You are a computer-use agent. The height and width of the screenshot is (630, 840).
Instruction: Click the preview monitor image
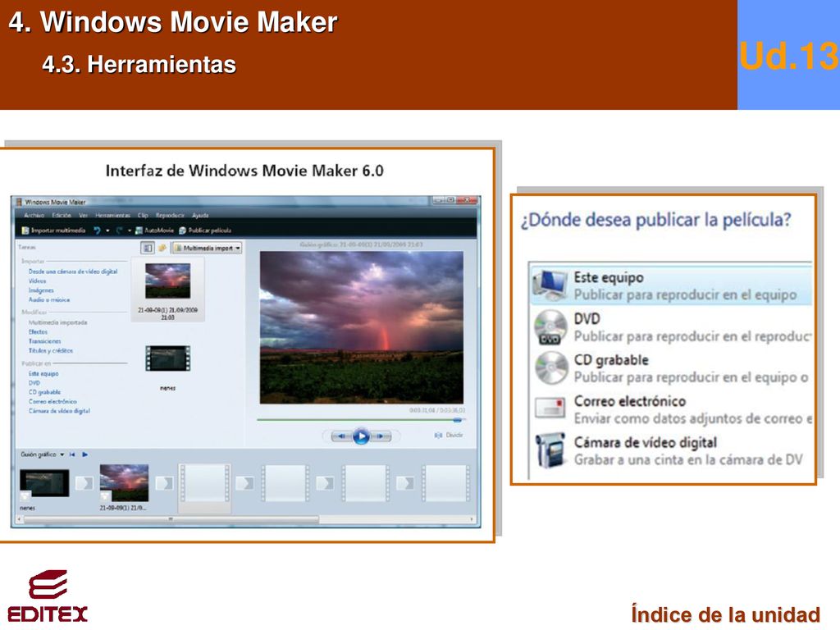(362, 327)
